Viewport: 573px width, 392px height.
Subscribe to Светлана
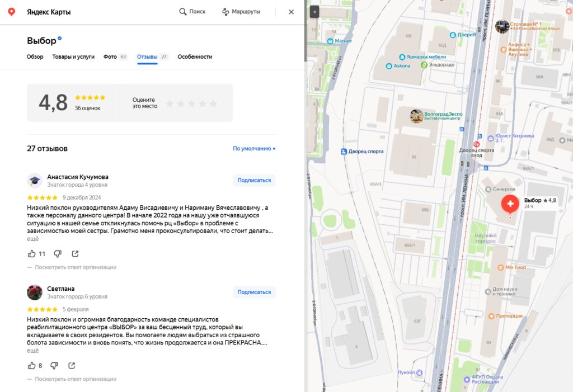[x=254, y=292]
